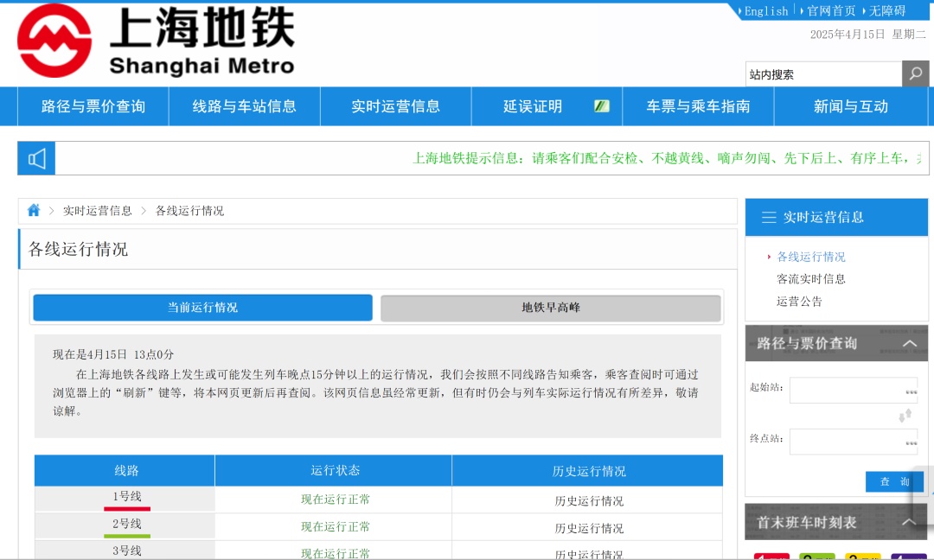The height and width of the screenshot is (560, 934).
Task: Select the 当前运行情况 tab
Action: [x=202, y=308]
